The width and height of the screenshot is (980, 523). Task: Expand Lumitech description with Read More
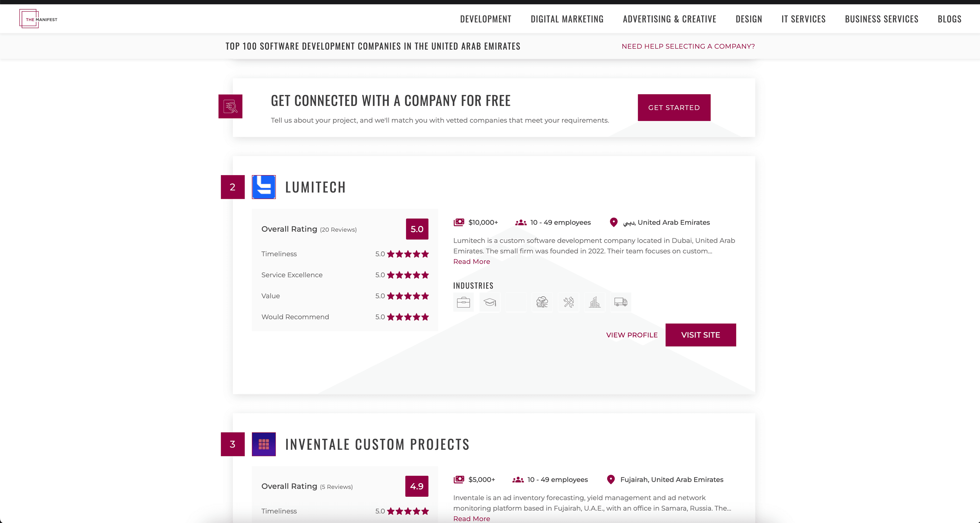pyautogui.click(x=471, y=261)
